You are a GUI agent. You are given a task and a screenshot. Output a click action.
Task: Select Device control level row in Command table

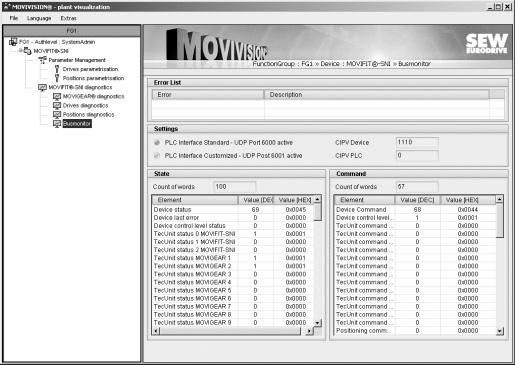[415, 218]
